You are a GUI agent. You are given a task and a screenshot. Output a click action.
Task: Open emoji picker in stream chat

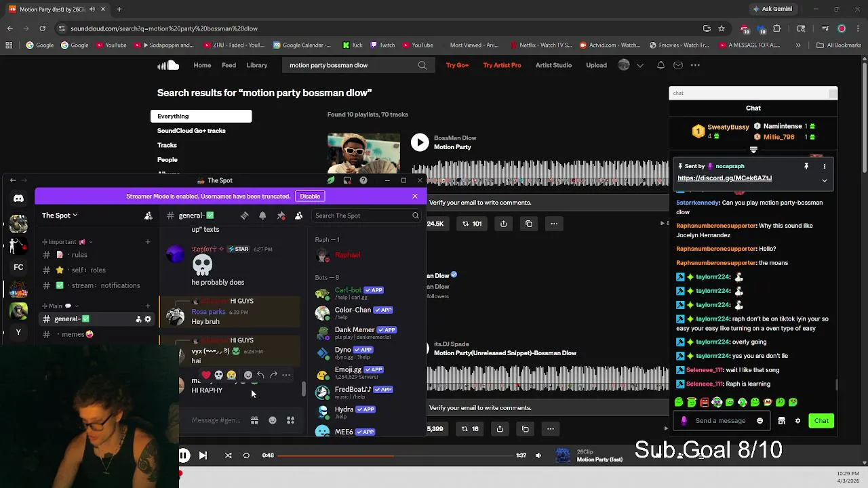pyautogui.click(x=759, y=421)
